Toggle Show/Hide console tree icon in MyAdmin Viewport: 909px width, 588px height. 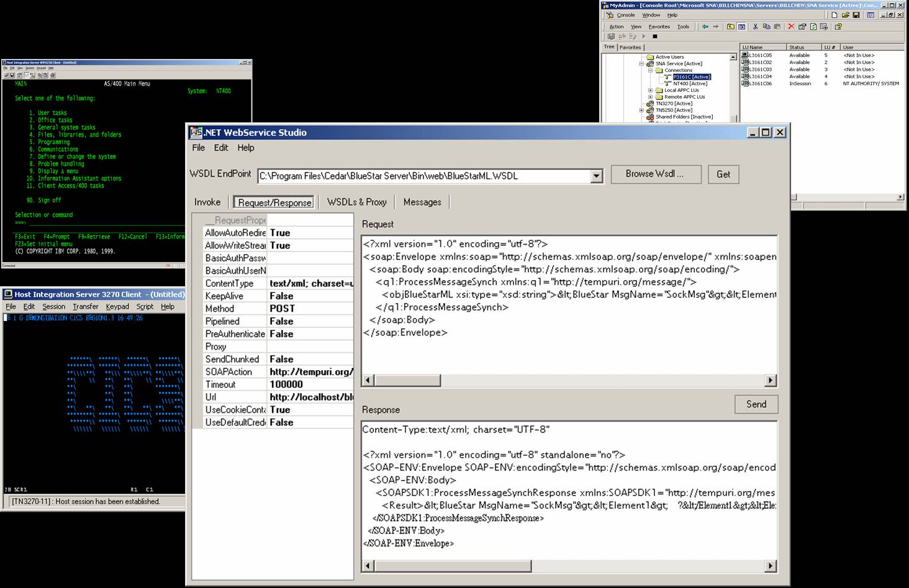[x=741, y=27]
